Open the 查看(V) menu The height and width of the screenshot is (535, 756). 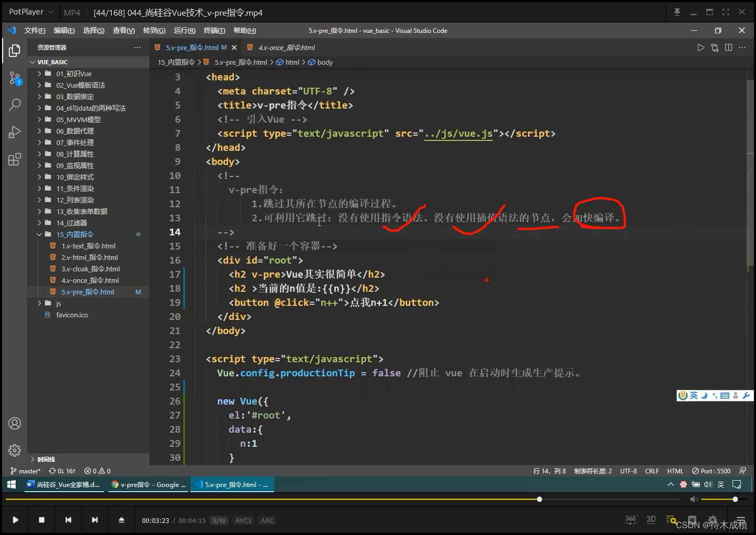124,31
